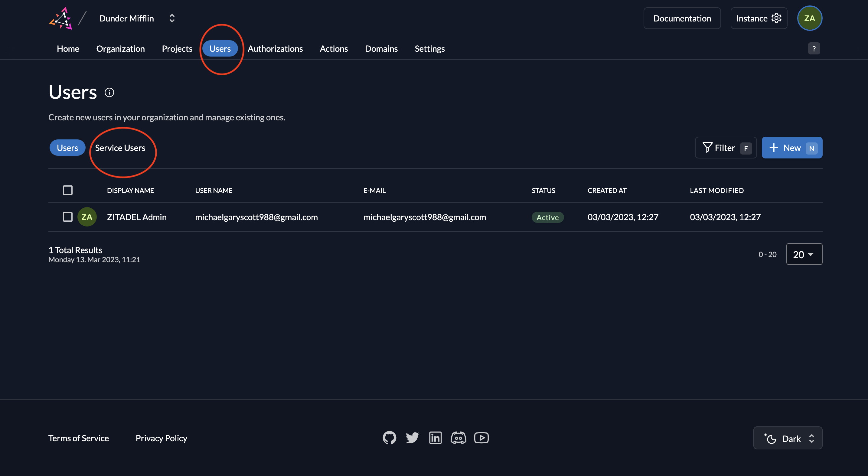868x476 pixels.
Task: Open the YouTube channel icon
Action: click(x=481, y=438)
